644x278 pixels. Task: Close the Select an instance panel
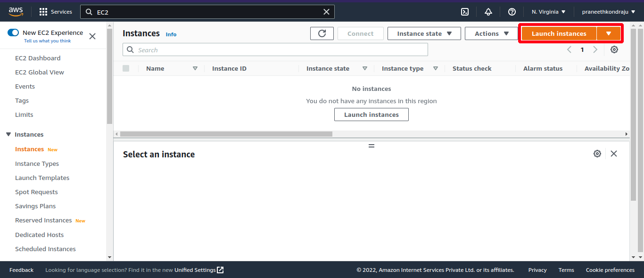(x=614, y=154)
